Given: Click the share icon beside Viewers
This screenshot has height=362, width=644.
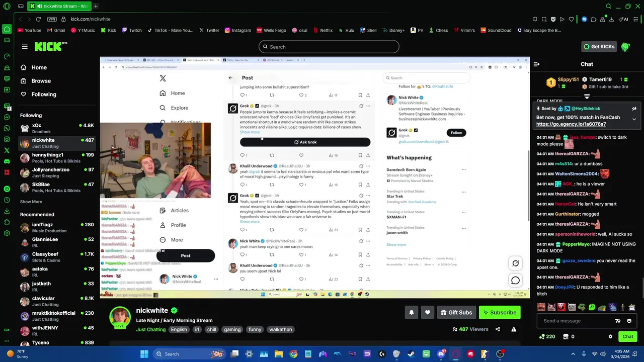Looking at the screenshot, I should (x=498, y=329).
